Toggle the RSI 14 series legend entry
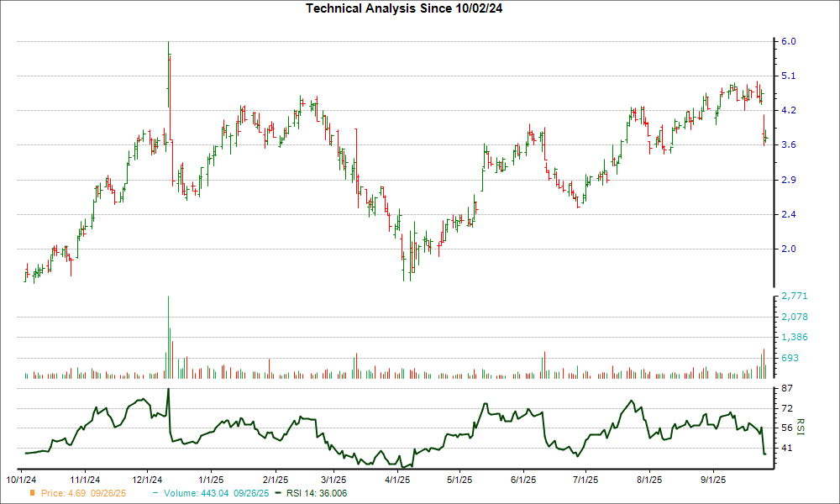 tap(316, 494)
